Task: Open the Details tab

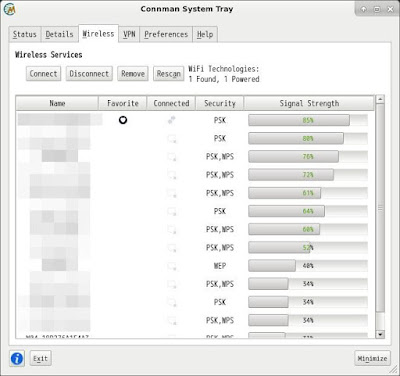Action: (x=59, y=34)
